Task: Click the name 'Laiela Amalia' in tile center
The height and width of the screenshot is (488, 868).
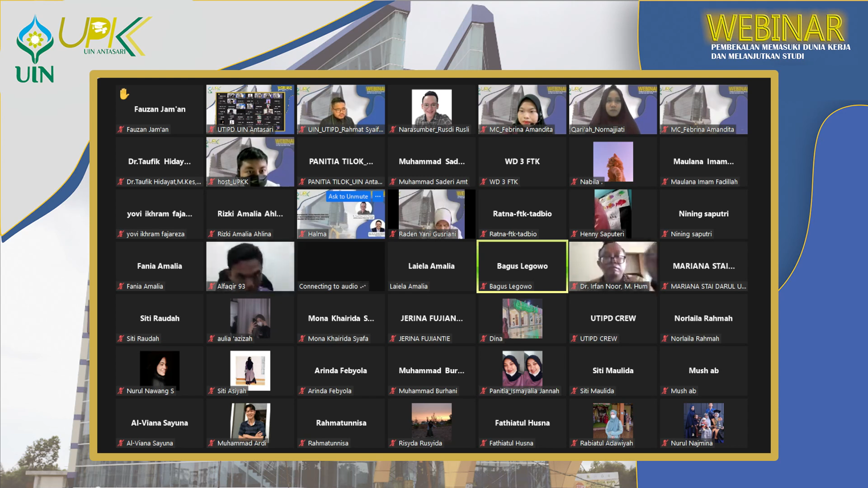Action: coord(431,266)
